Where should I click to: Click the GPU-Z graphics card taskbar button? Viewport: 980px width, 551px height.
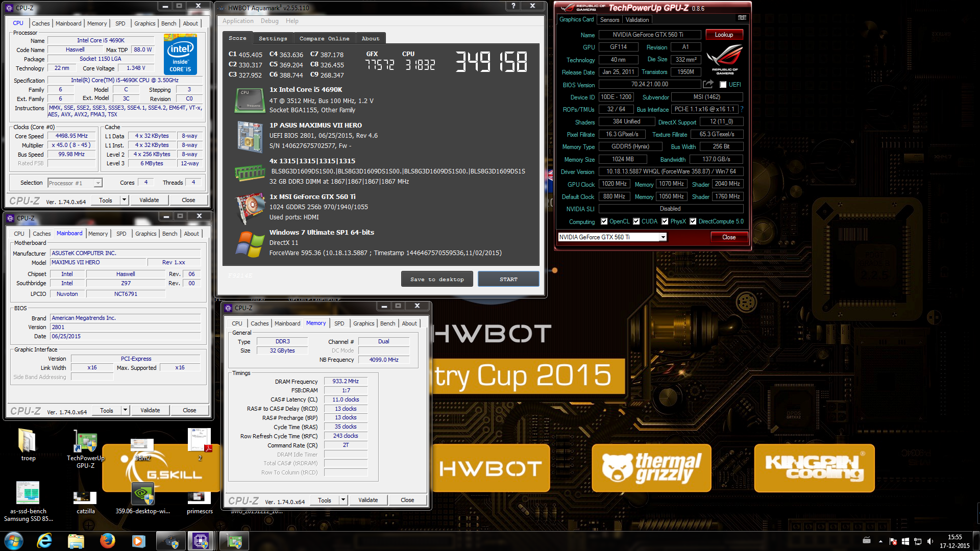click(234, 540)
